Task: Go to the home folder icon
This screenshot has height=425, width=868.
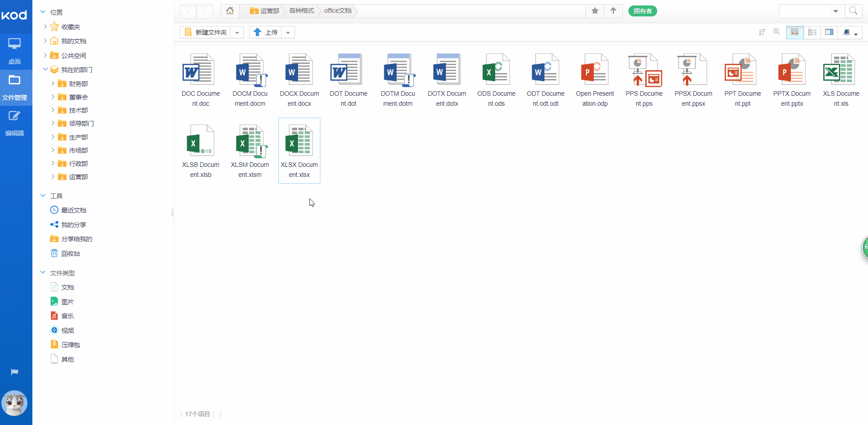Action: (230, 10)
